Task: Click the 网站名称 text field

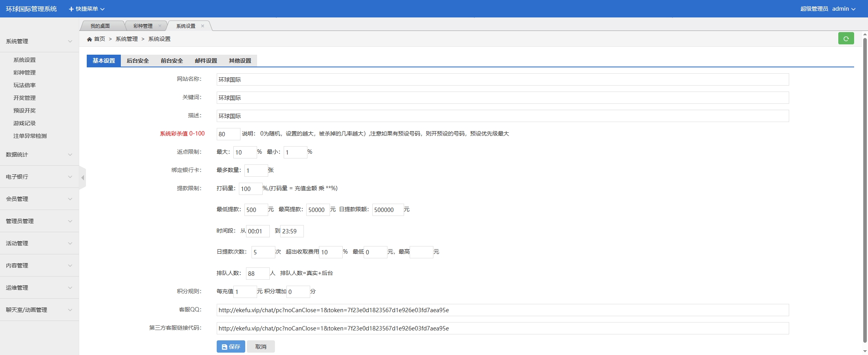Action: [x=502, y=80]
